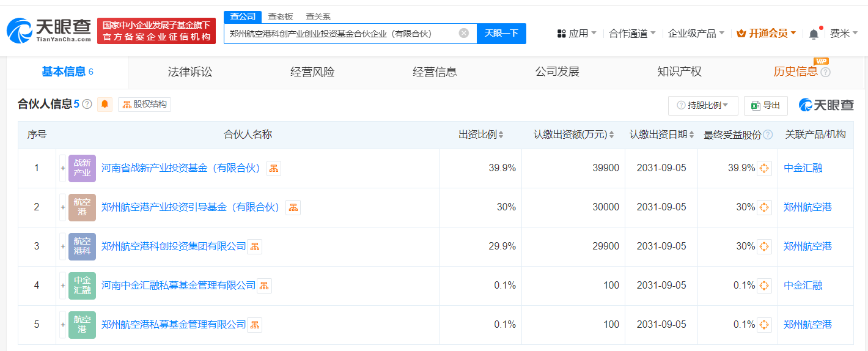The height and width of the screenshot is (351, 868).
Task: Click help icon next to 最终受益股份 header
Action: click(768, 135)
